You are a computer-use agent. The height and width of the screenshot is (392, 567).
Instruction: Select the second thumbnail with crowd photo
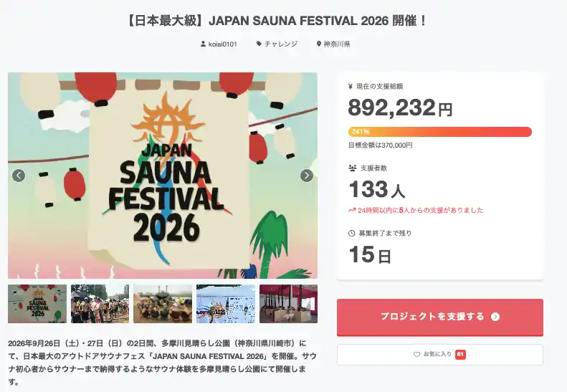[x=100, y=304]
